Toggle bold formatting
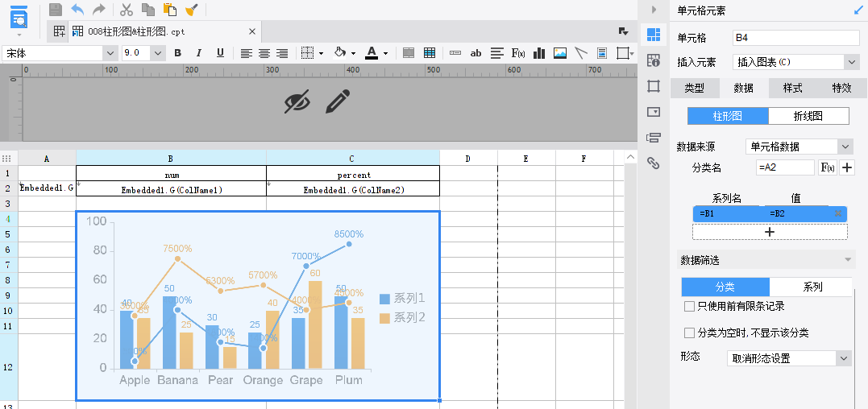Viewport: 868px width, 409px height. click(177, 53)
